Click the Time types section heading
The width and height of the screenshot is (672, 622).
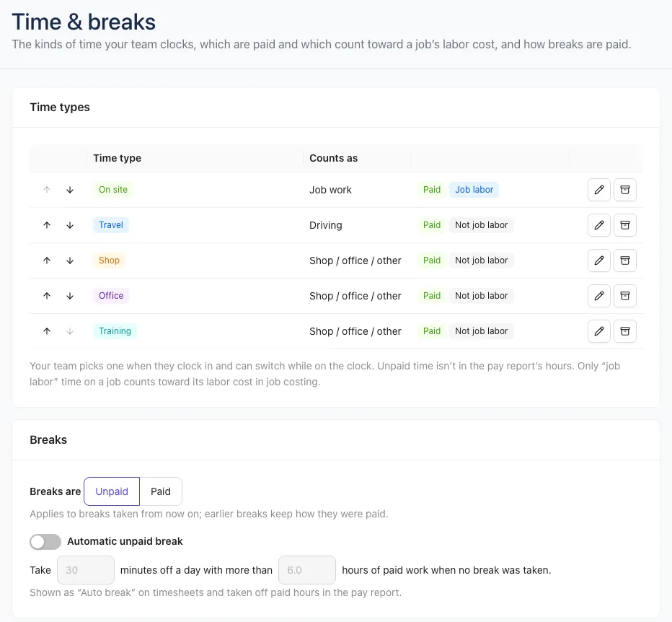point(60,108)
